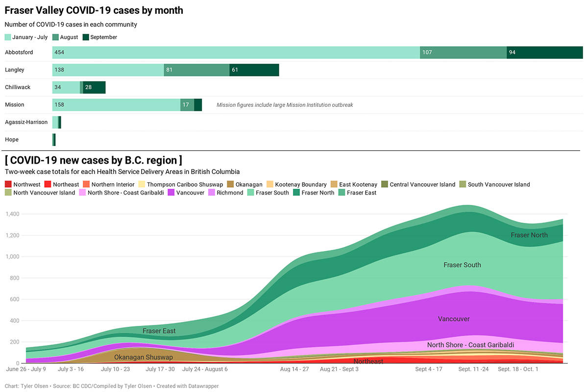Select the Fraser North legend swatch
Image resolution: width=588 pixels, height=392 pixels.
296,193
